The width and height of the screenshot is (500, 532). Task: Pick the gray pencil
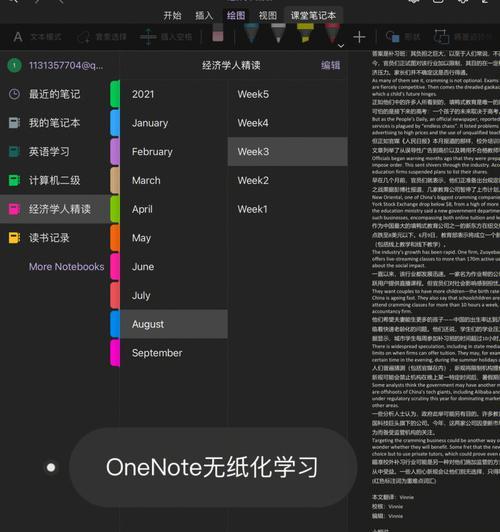click(x=278, y=34)
